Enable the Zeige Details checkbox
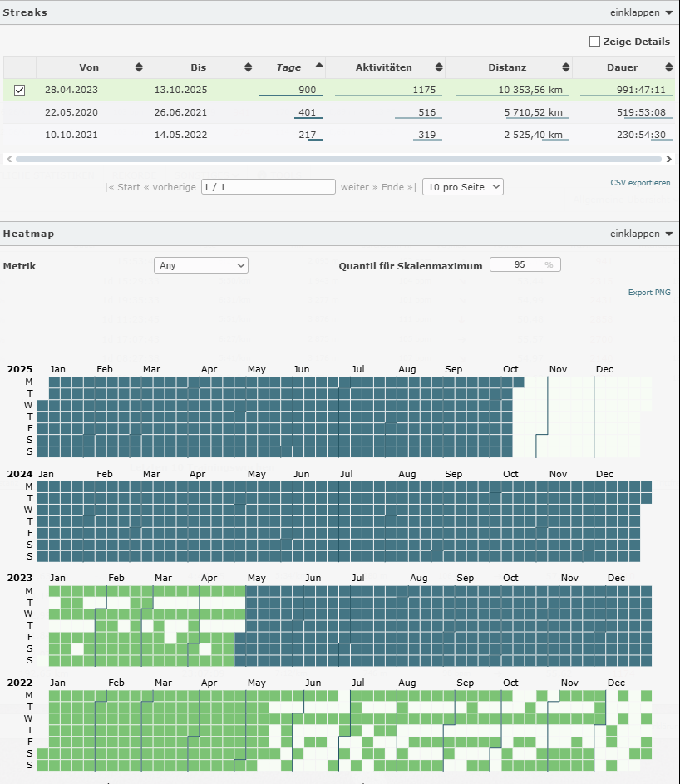 coord(594,42)
